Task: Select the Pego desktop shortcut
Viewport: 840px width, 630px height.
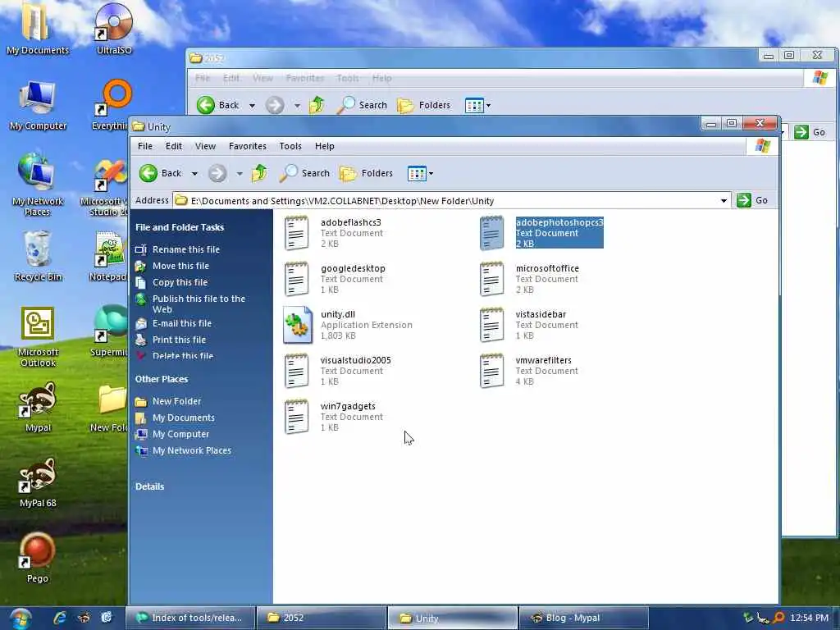Action: click(38, 557)
